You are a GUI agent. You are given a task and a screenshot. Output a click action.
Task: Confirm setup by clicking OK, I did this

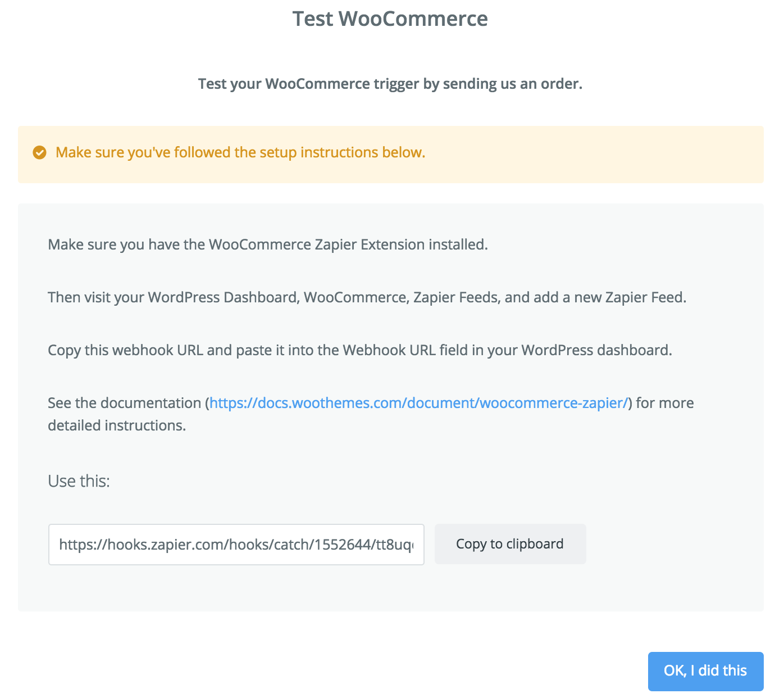705,671
